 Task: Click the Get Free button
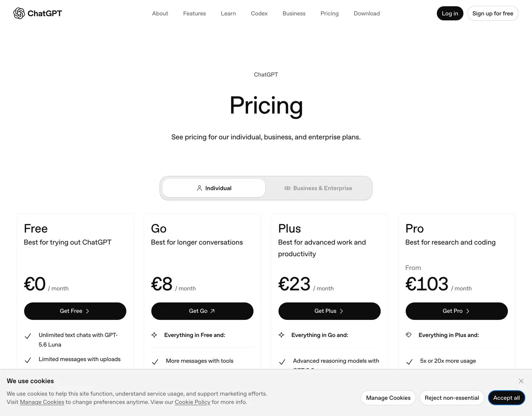[x=75, y=311]
